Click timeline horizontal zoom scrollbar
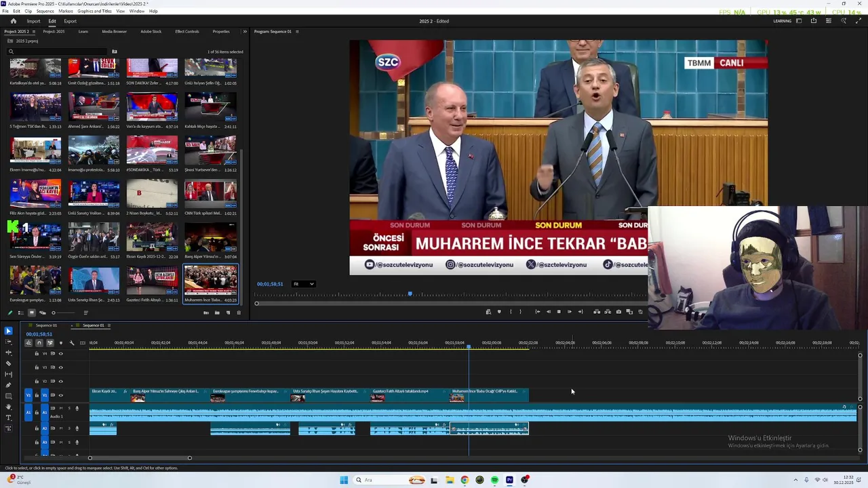This screenshot has width=868, height=488. [x=140, y=458]
